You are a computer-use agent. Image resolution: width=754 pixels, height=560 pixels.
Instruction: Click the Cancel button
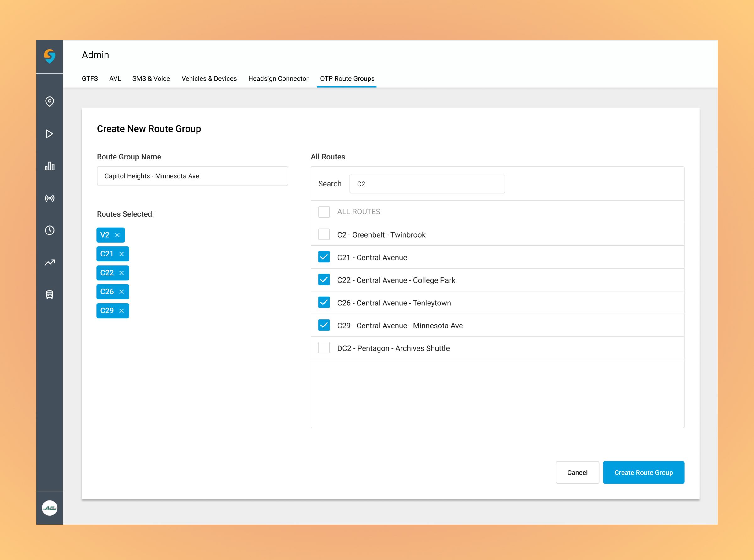click(577, 472)
